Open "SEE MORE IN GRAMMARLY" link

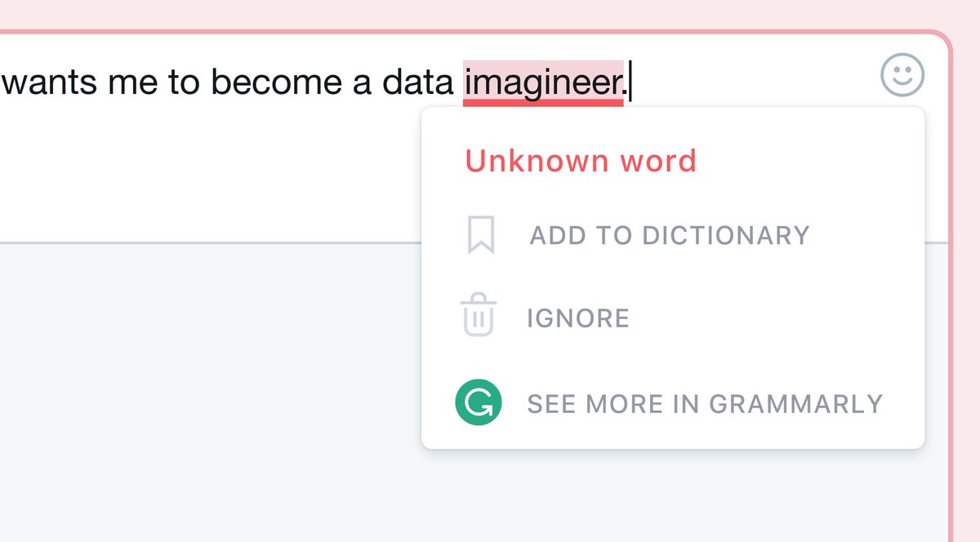705,404
